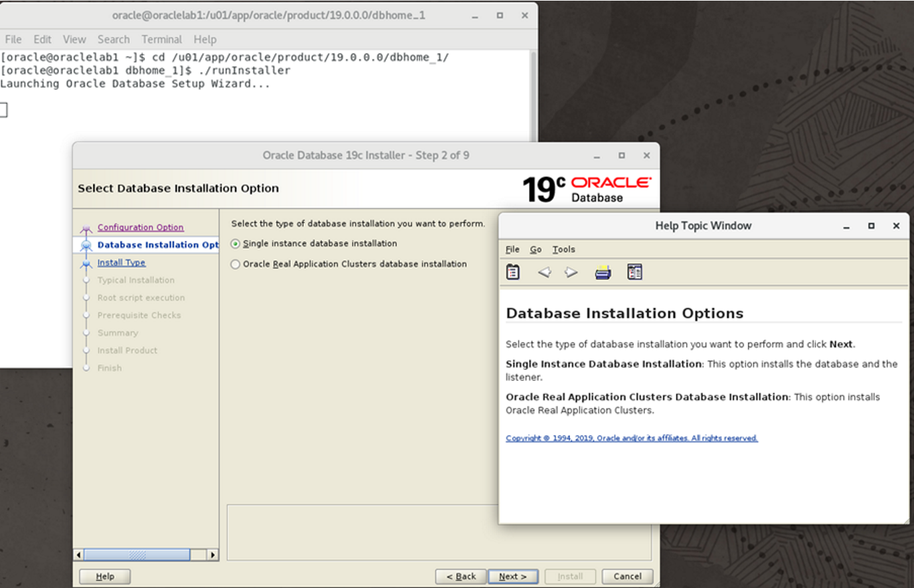Open the terminal's View menu
This screenshot has height=588, width=914.
click(74, 39)
